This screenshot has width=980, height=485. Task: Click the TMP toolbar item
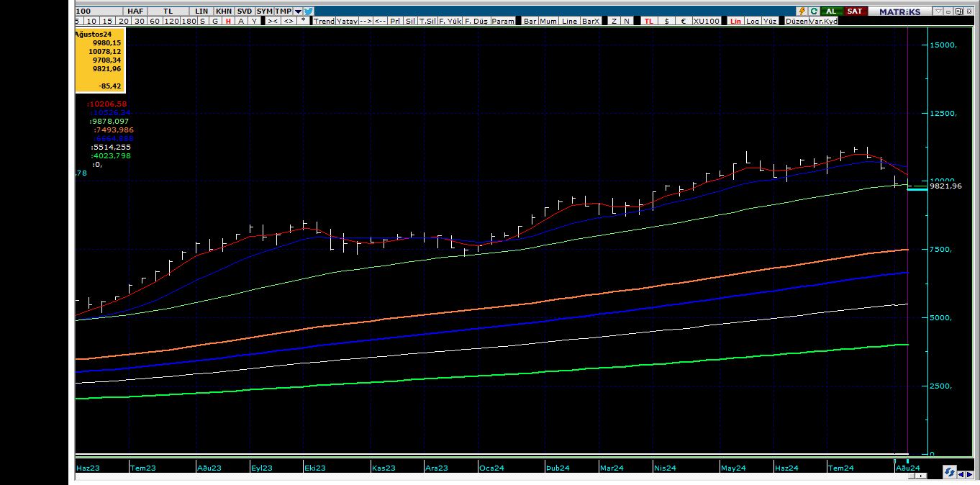283,12
